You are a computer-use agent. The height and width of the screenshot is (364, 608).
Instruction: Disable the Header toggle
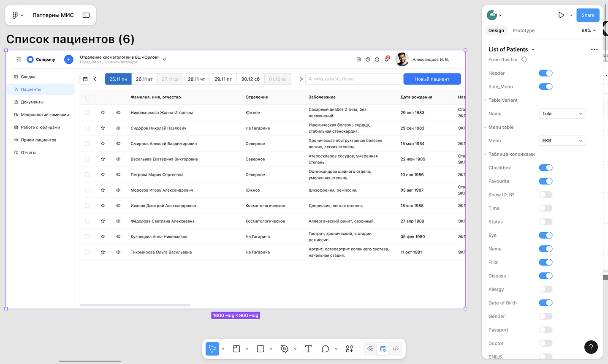(546, 73)
